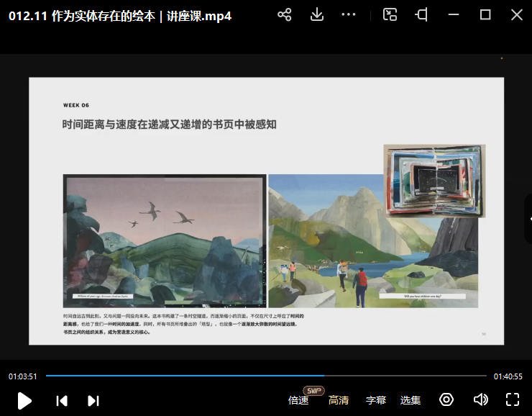Skip to the next video
This screenshot has width=532, height=416.
93,401
